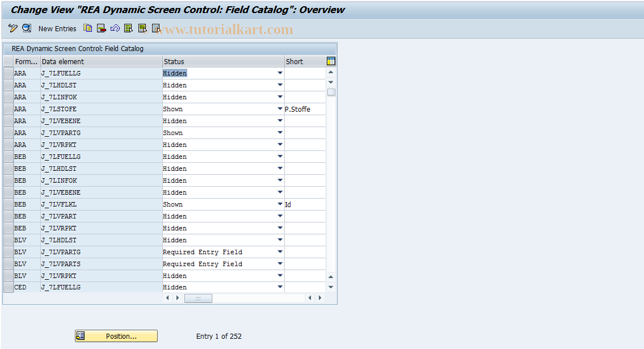Click the Copy As icon
This screenshot has height=349, width=644.
(x=87, y=28)
